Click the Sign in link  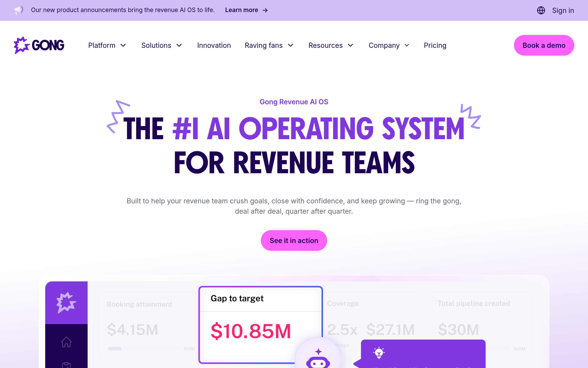tap(563, 11)
